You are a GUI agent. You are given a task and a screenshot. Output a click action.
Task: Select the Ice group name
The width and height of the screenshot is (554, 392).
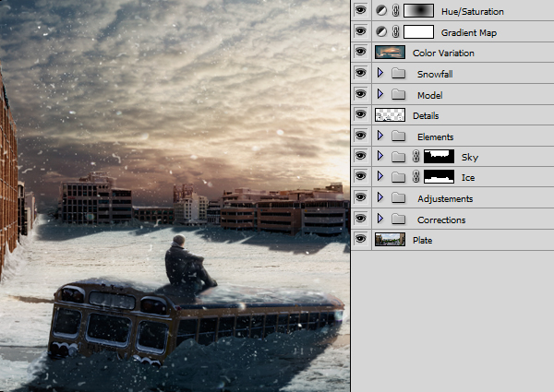[468, 177]
